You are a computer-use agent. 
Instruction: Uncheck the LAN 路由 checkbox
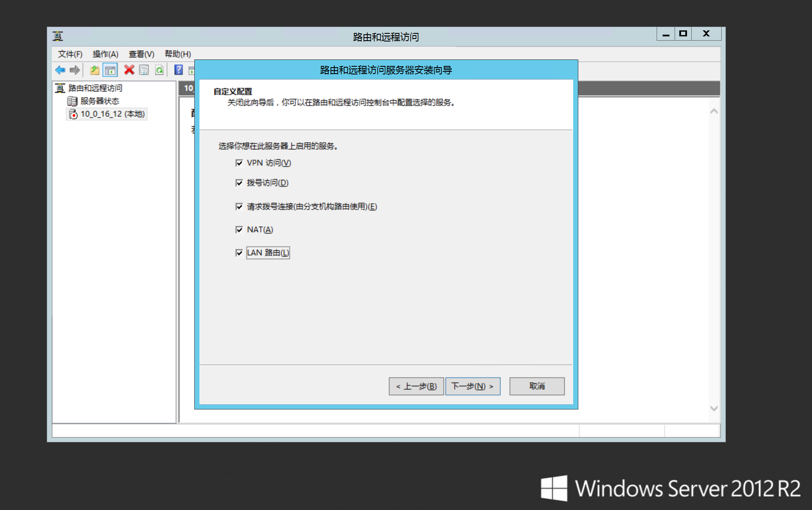pos(239,253)
